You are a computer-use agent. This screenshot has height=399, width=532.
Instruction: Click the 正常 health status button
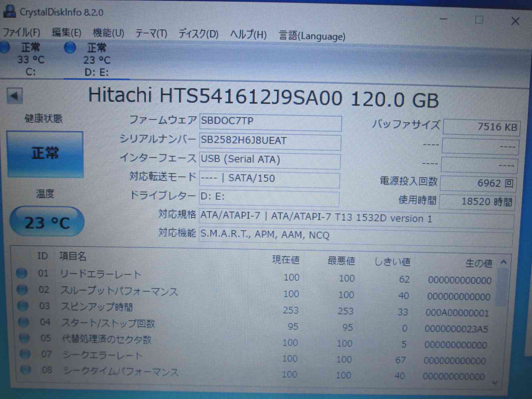click(45, 154)
